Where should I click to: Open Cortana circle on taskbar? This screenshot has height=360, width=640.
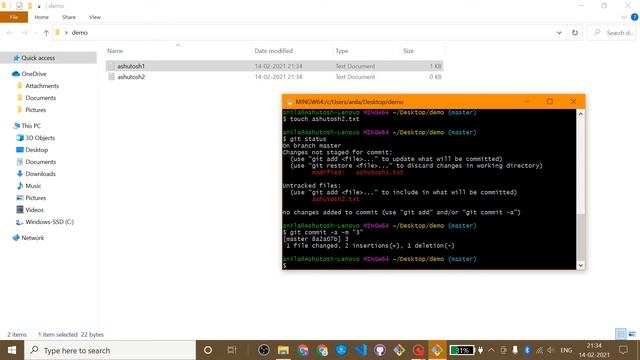point(208,350)
